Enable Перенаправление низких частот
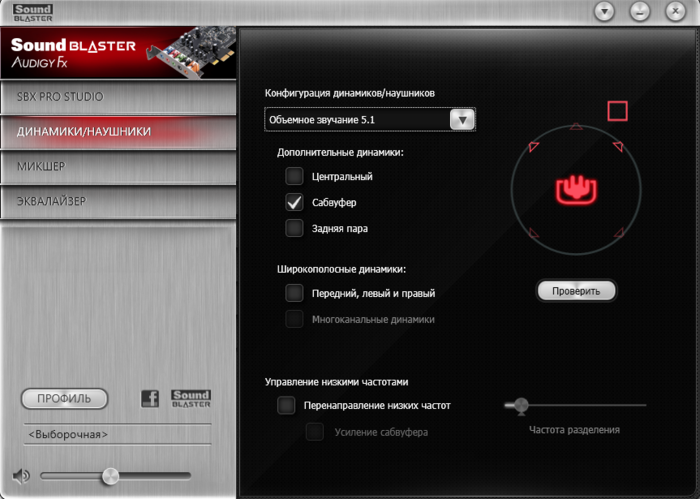The image size is (700, 499). [286, 405]
